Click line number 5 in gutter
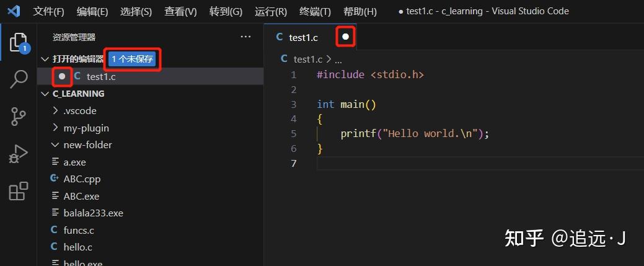Viewport: 644px width, 266px height. tap(293, 133)
